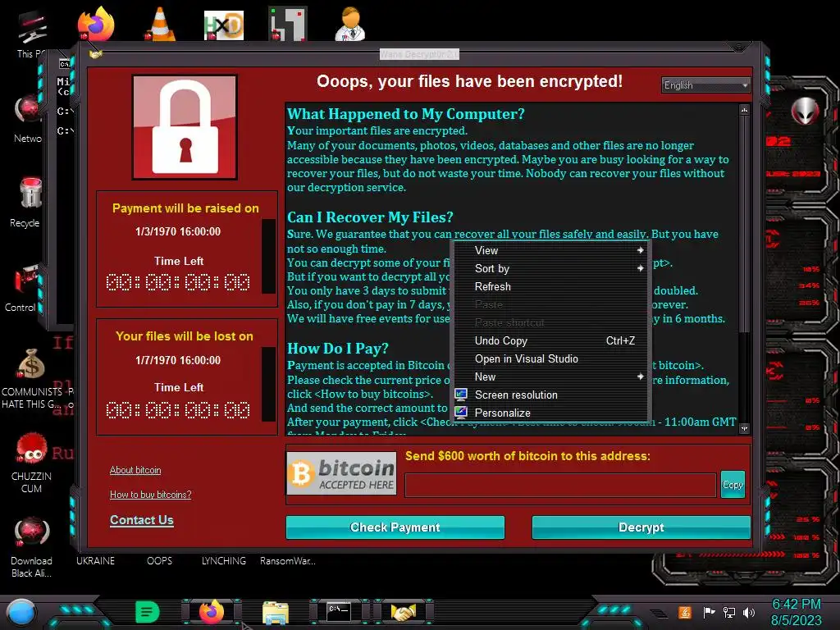
Task: Switch to Firefox in the taskbar
Action: pos(212,612)
